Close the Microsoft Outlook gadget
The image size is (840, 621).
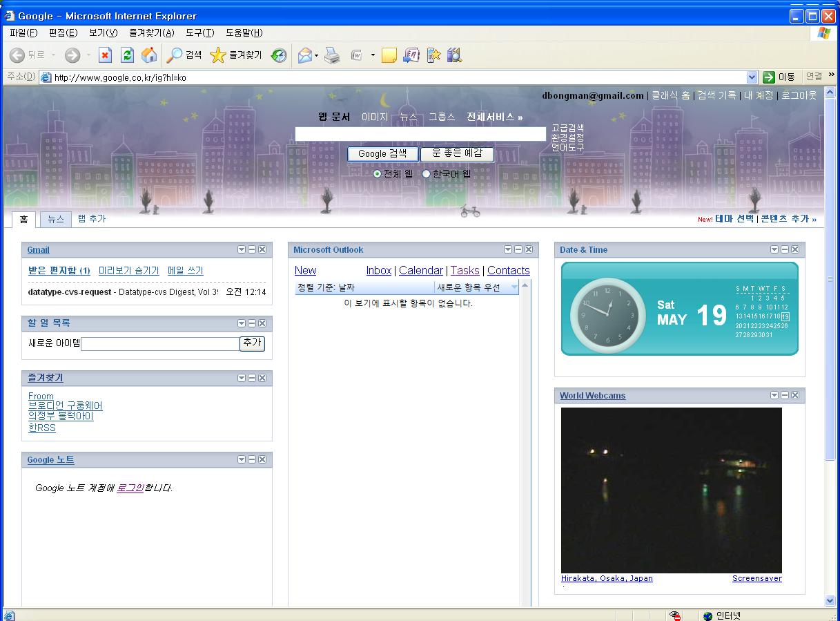(x=529, y=250)
